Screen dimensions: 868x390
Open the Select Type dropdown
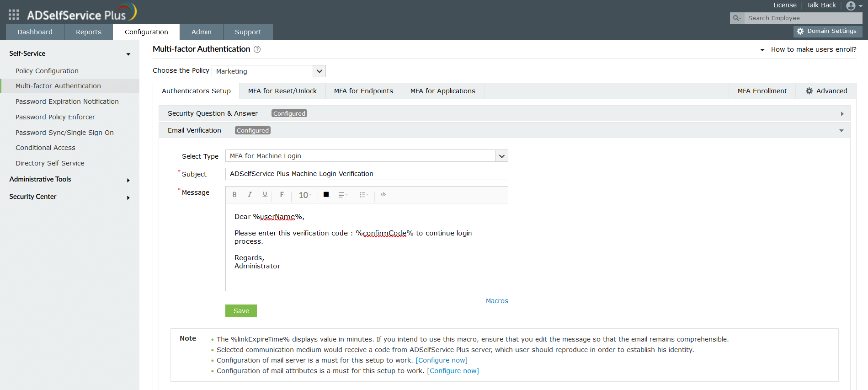coord(367,156)
